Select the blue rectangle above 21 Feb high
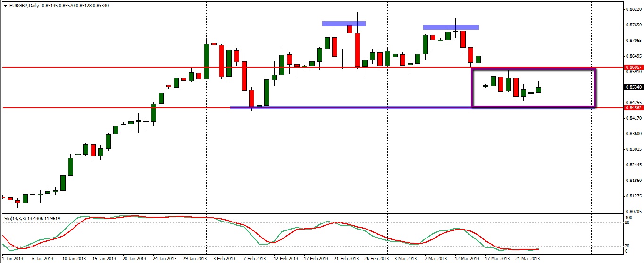The height and width of the screenshot is (263, 644). click(344, 24)
